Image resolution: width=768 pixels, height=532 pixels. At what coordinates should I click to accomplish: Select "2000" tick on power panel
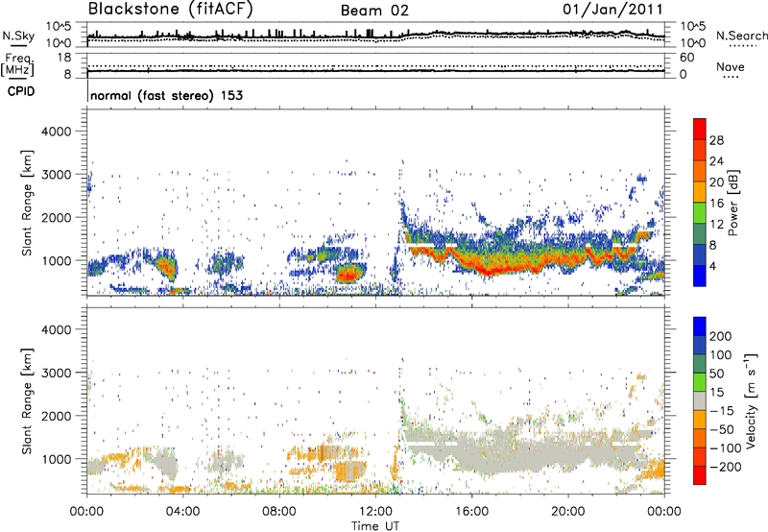[56, 217]
